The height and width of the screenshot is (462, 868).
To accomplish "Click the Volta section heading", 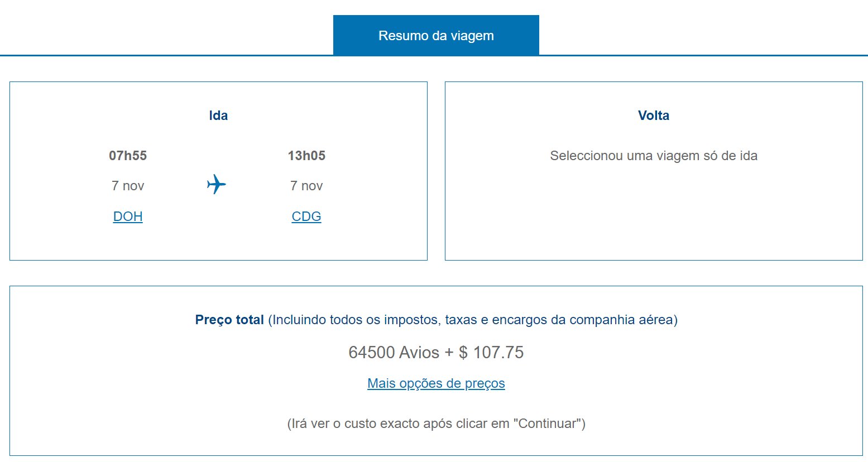I will click(x=654, y=116).
